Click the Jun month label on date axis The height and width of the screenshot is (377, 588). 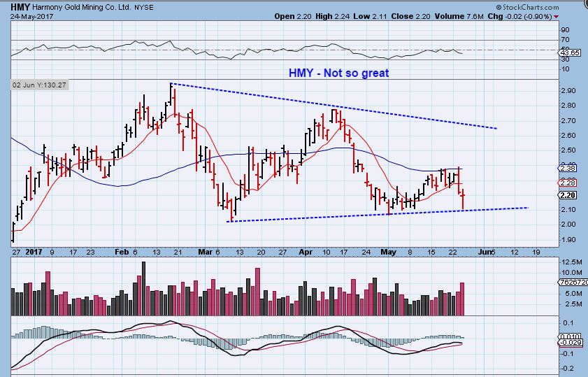(x=484, y=252)
